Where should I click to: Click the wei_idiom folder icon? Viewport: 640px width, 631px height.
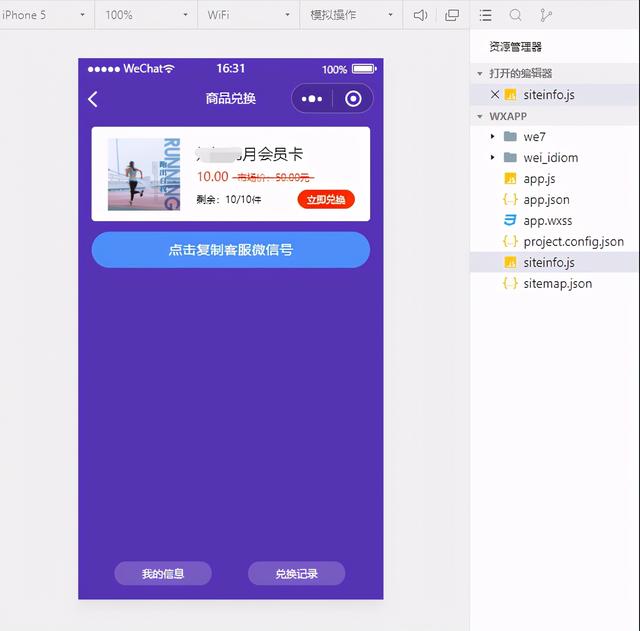coord(510,157)
